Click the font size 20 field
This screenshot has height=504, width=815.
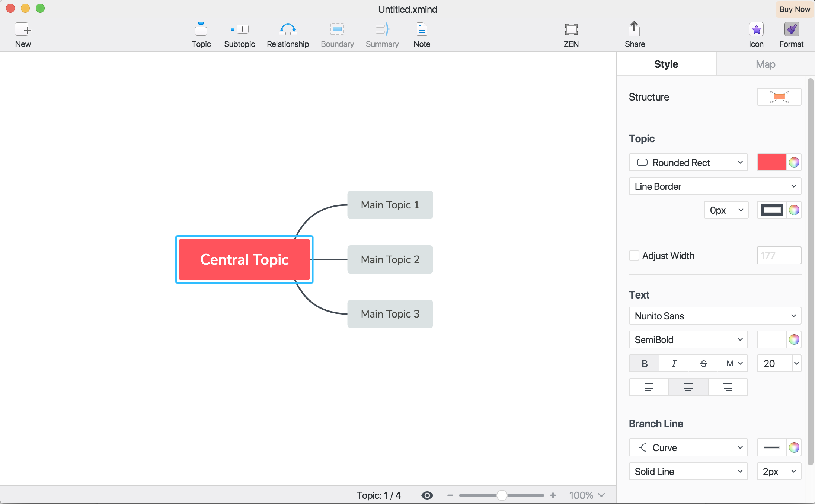[774, 363]
